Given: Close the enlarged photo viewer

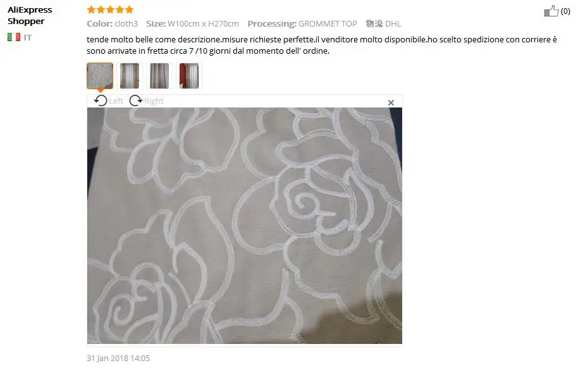Looking at the screenshot, I should (x=391, y=102).
